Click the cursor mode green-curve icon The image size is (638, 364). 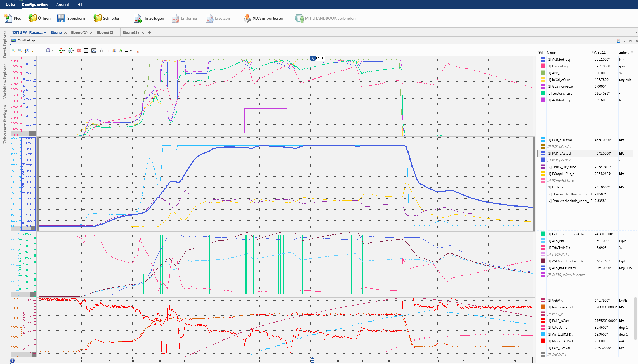point(60,51)
